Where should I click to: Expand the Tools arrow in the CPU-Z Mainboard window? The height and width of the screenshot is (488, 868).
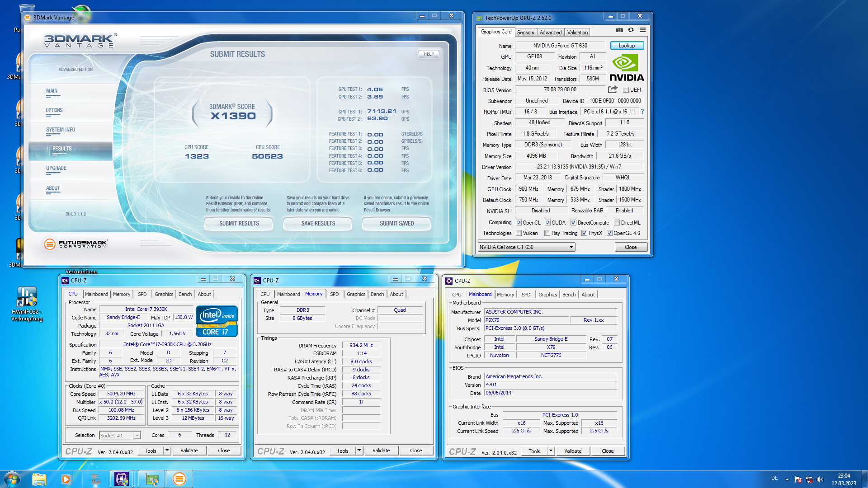[x=551, y=451]
